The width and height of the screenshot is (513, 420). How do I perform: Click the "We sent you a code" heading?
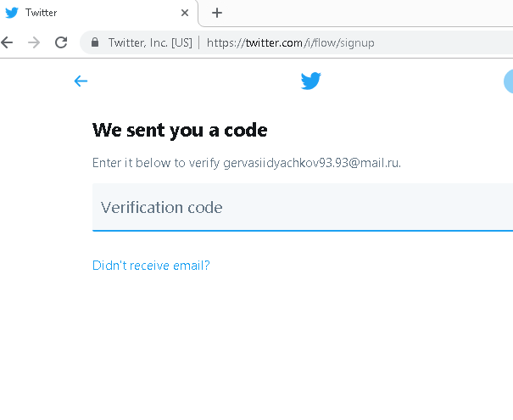point(180,130)
